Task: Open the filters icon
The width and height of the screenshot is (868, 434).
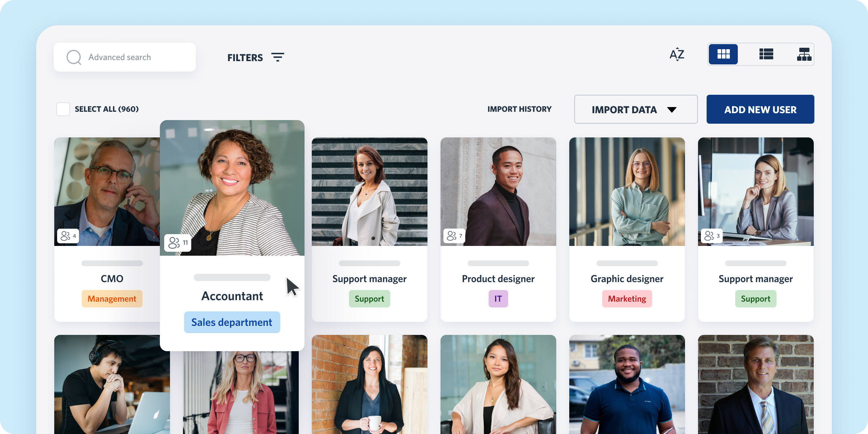Action: pyautogui.click(x=278, y=57)
